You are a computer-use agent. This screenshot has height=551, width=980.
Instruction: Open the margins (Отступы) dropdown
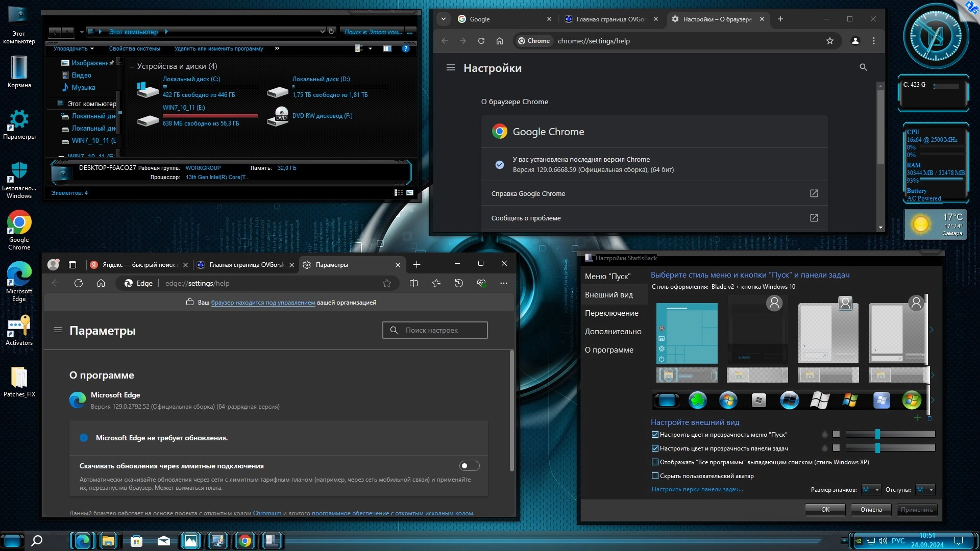pos(925,490)
